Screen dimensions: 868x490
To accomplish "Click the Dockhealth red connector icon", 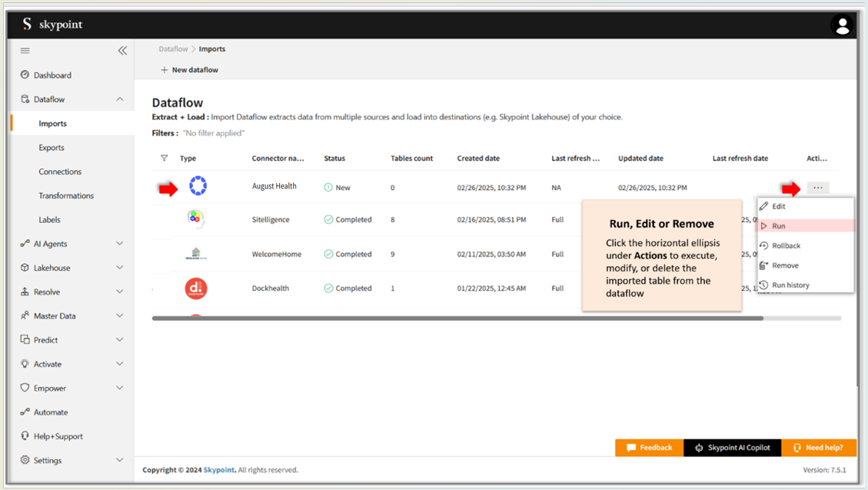I will (x=196, y=288).
